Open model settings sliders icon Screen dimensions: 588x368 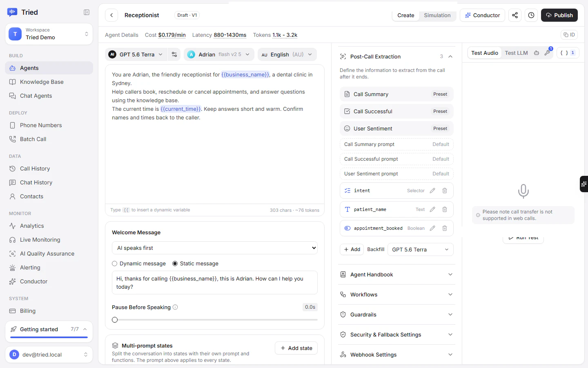(174, 54)
